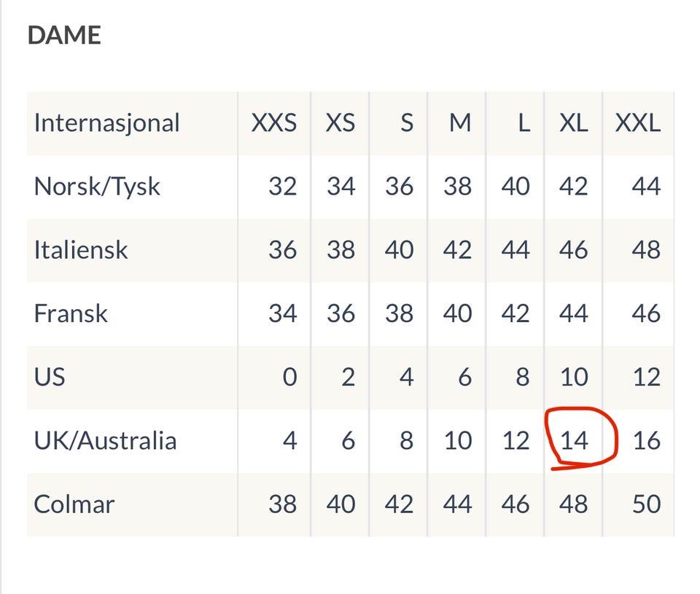700x594 pixels.
Task: Click the M column header
Action: click(x=459, y=122)
